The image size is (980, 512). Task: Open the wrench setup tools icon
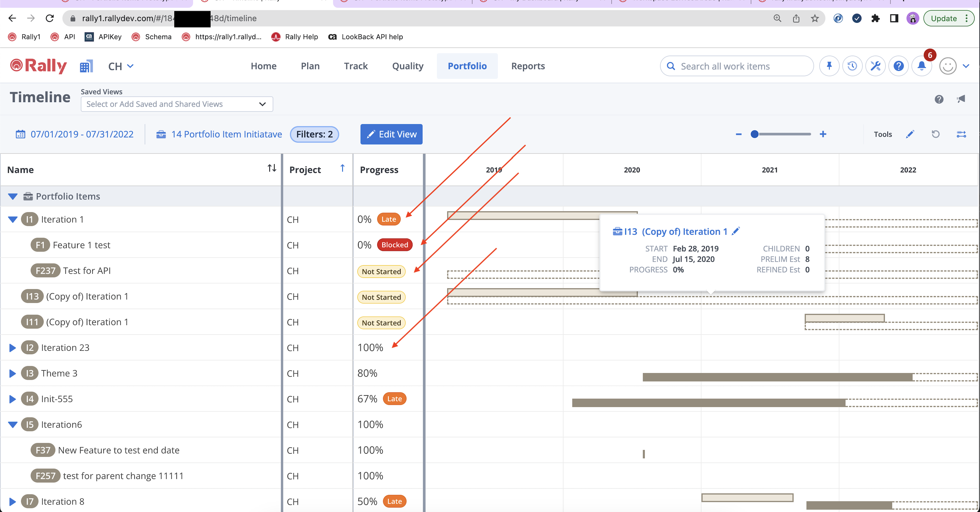click(875, 66)
